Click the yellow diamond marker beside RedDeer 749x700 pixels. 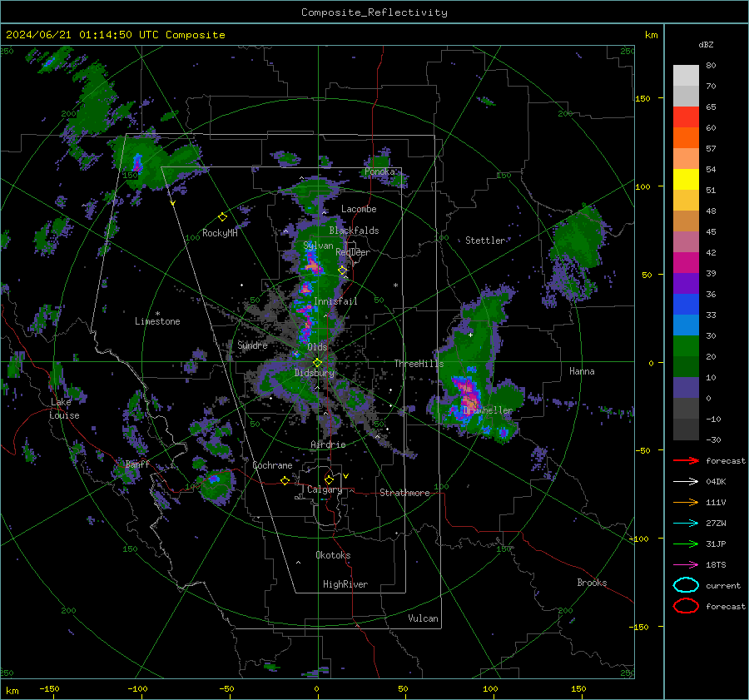(343, 271)
